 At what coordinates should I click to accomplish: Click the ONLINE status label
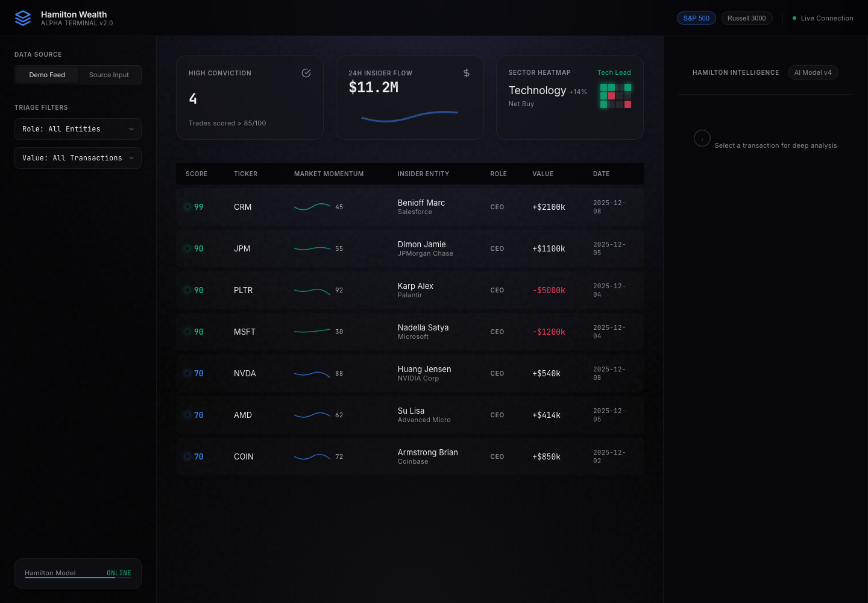119,573
